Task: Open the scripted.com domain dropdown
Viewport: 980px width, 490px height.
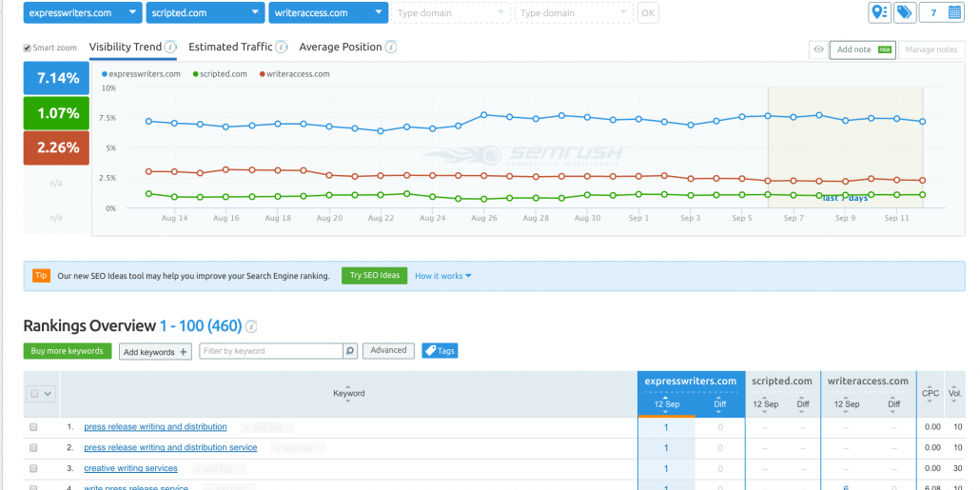Action: (x=205, y=12)
